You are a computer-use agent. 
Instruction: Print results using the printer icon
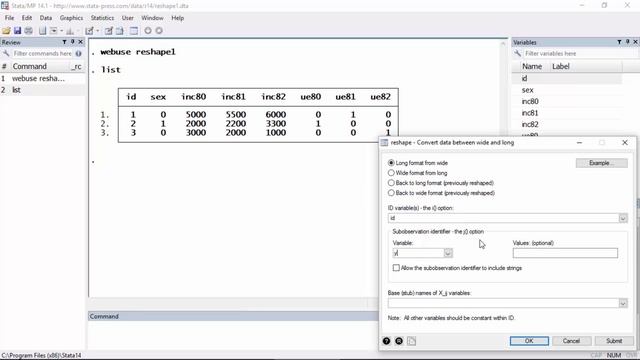29,31
